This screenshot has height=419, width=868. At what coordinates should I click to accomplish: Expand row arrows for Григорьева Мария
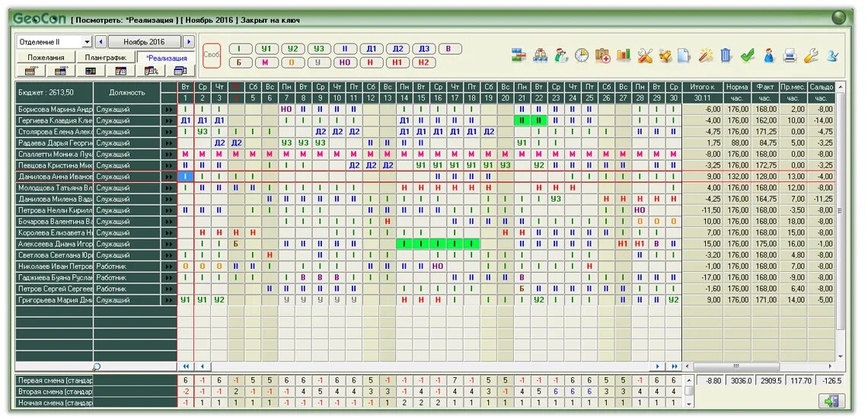point(169,300)
